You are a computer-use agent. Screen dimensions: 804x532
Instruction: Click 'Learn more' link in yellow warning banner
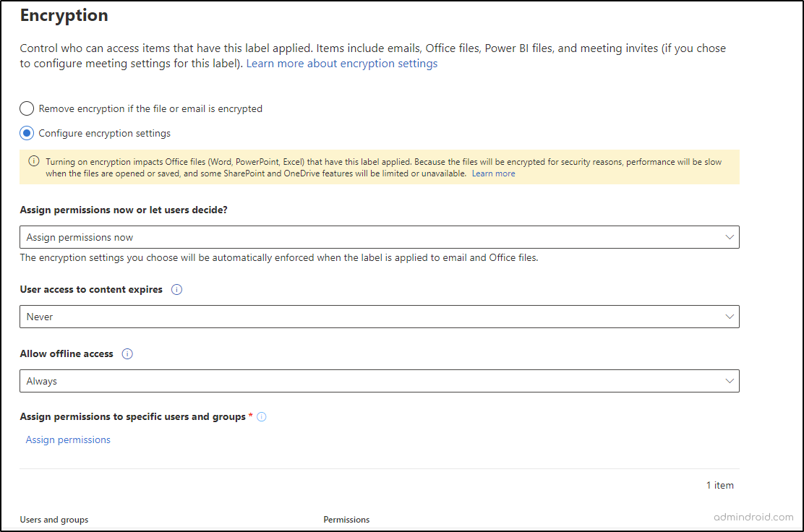[x=493, y=173]
